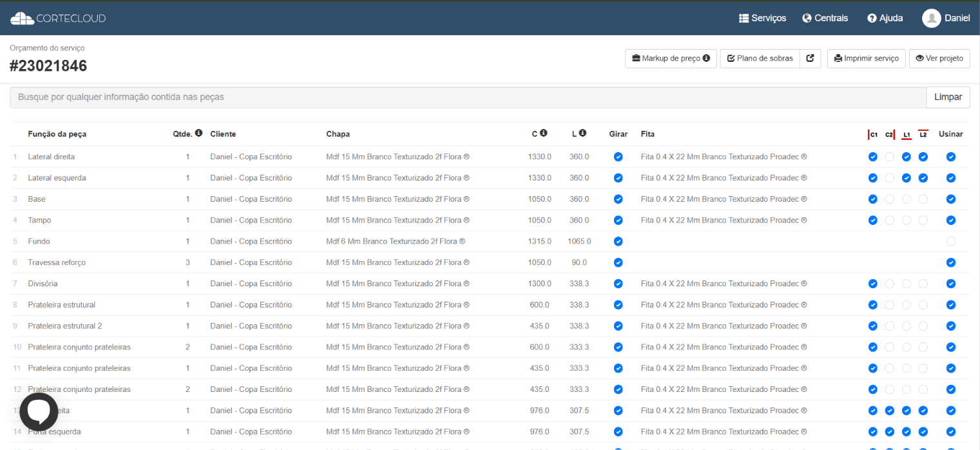The image size is (980, 450).
Task: Uncheck C1 edge for Divisória row
Action: 873,284
